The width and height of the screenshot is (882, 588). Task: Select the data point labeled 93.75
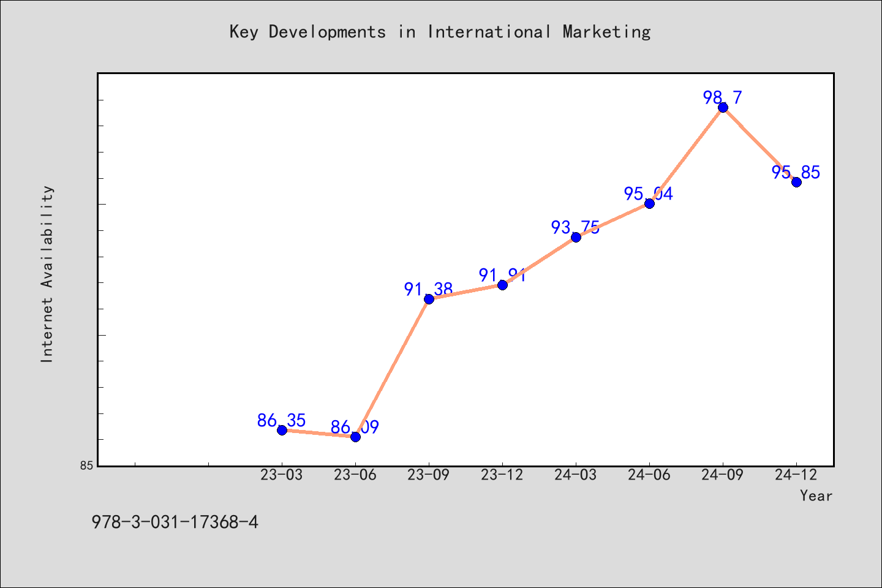[576, 237]
